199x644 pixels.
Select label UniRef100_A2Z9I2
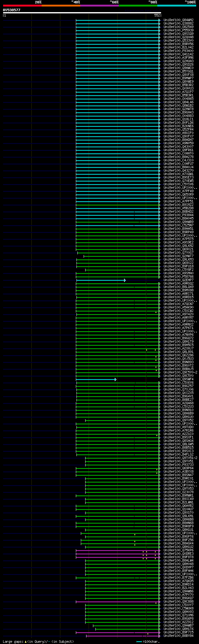[x=178, y=622]
